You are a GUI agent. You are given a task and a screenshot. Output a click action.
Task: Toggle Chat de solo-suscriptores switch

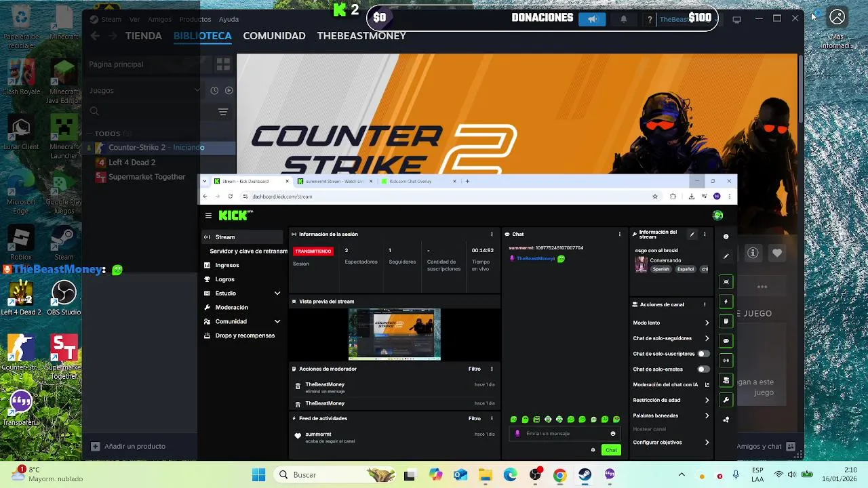[704, 354]
